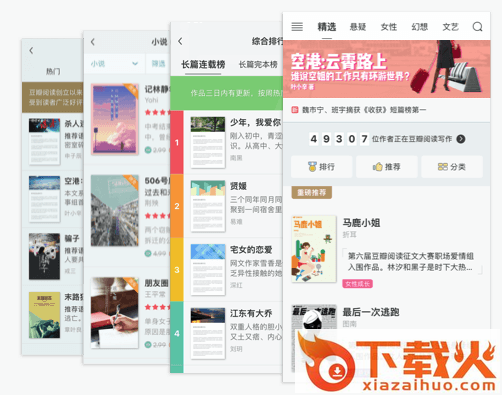Screen dimensions: 502x395
Task: Switch to the 幻想 tab
Action: [420, 27]
